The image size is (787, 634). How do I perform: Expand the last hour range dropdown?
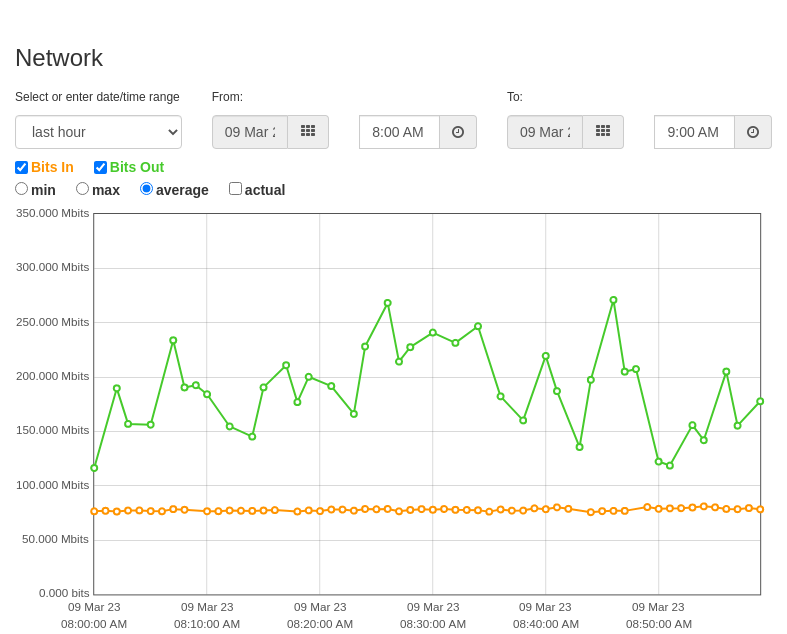click(98, 132)
